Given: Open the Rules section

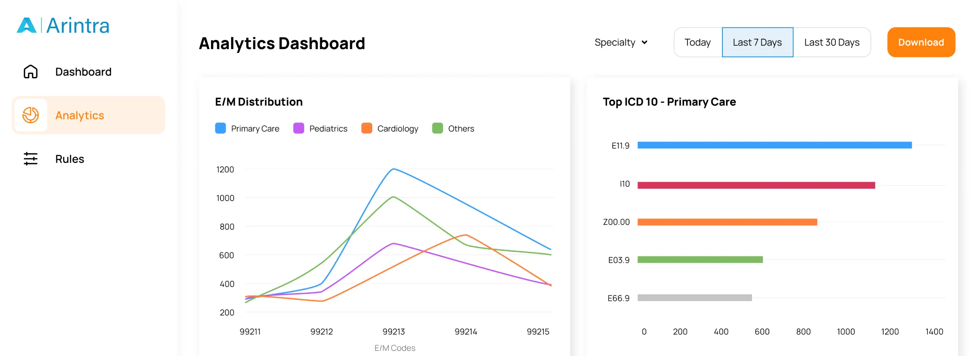Looking at the screenshot, I should (x=69, y=159).
